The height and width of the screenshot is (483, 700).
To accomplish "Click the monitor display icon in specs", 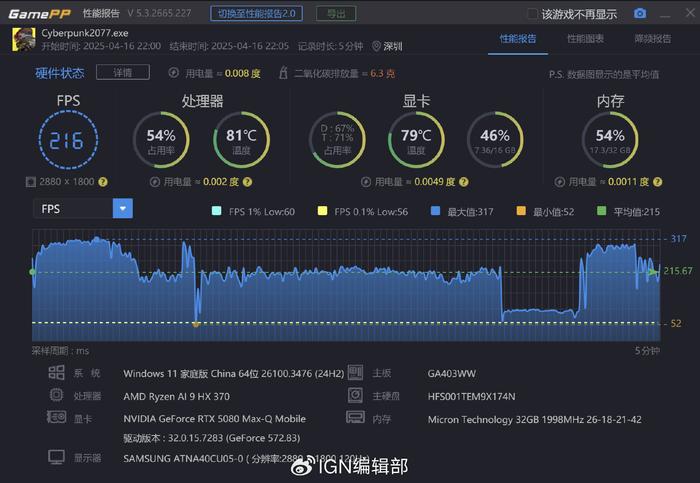I will coord(56,457).
